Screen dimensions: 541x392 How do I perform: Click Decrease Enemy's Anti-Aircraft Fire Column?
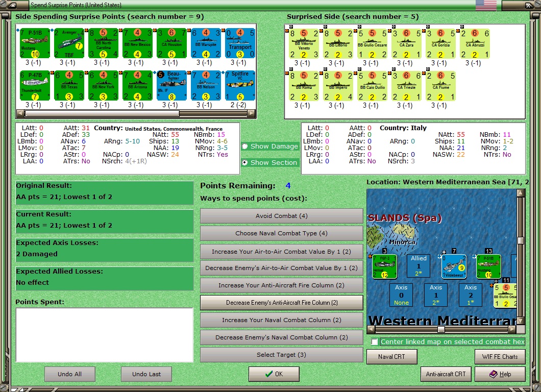[282, 303]
